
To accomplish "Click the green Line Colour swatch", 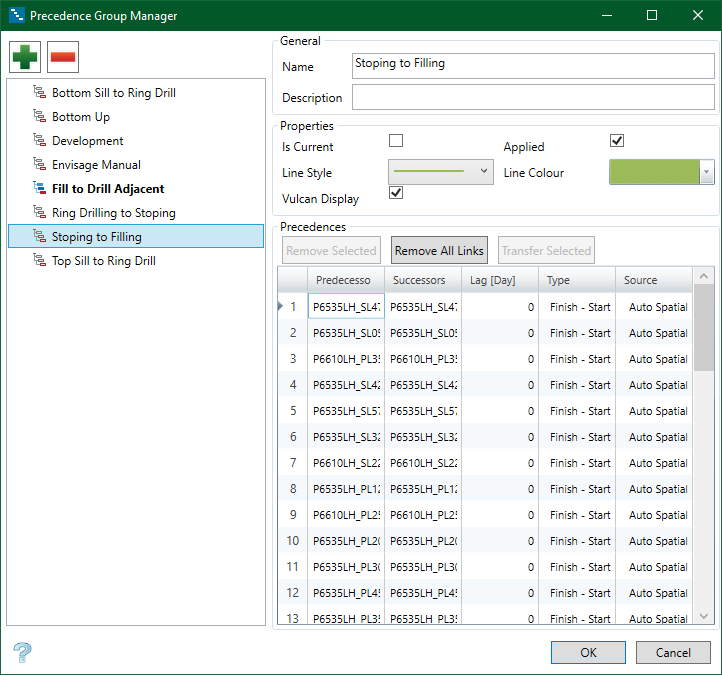I will (654, 172).
